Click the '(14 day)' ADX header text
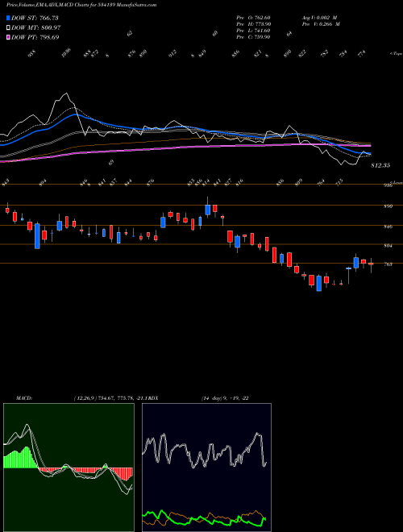Viewport: 403px width, 532px height. pos(212,398)
